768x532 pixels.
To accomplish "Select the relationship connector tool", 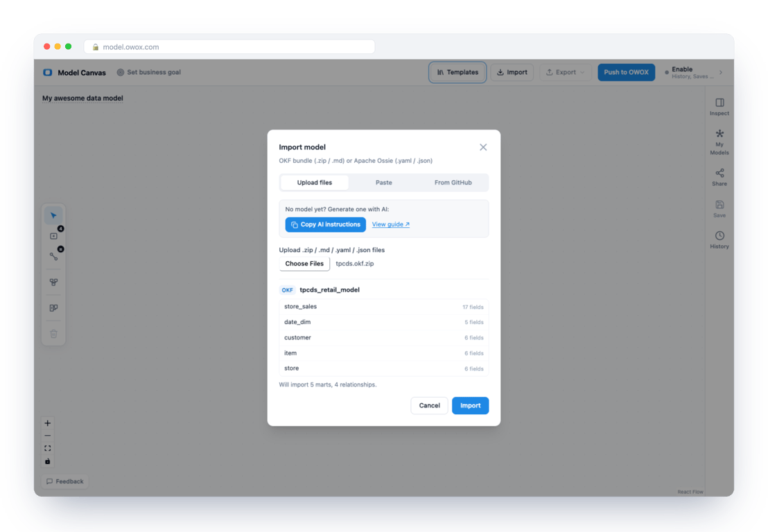I will [x=53, y=256].
